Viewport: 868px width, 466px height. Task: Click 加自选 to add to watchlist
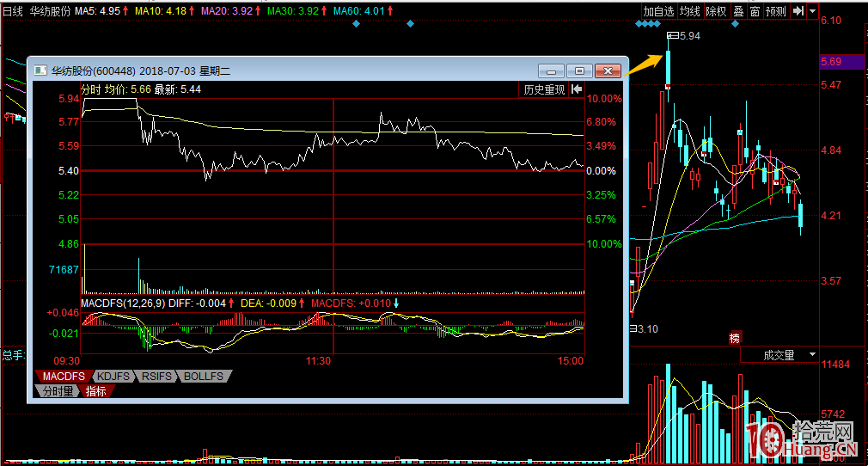[658, 11]
